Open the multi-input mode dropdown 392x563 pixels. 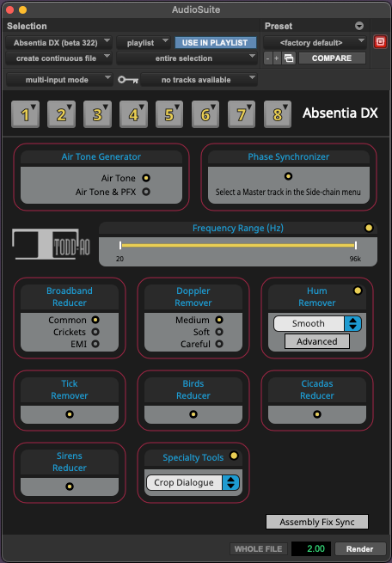tap(59, 80)
